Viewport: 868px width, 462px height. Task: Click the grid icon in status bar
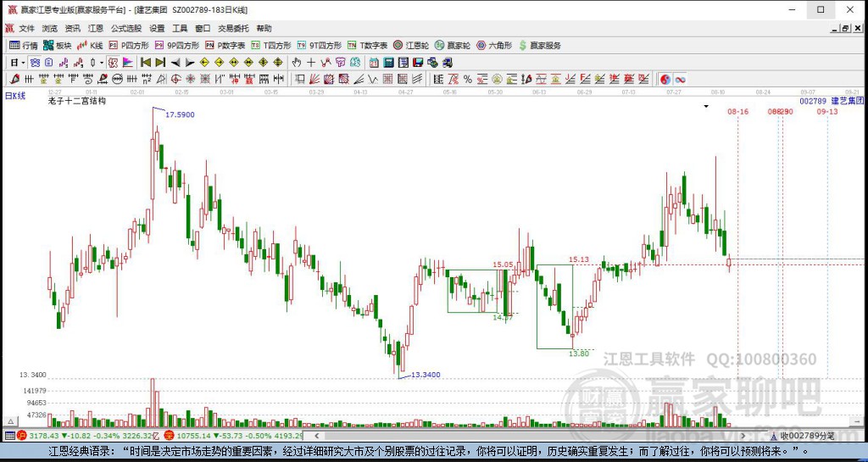[x=10, y=436]
